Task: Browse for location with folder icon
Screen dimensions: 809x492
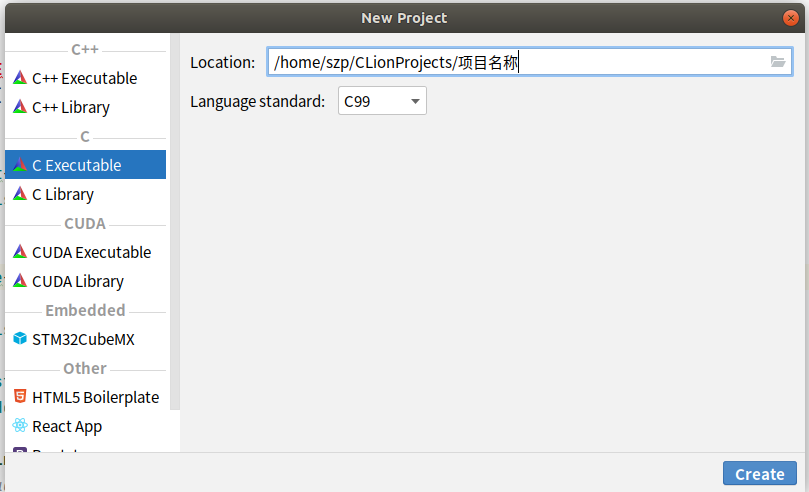Action: [x=778, y=62]
